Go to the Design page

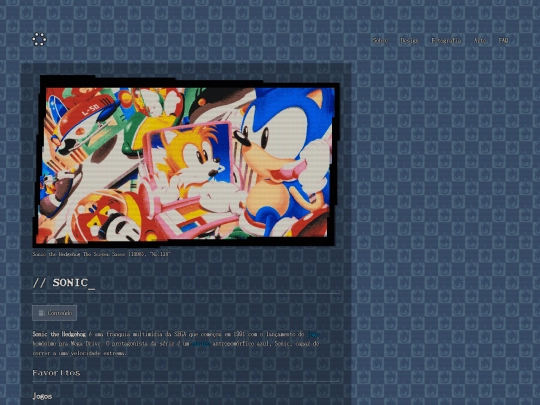point(409,41)
